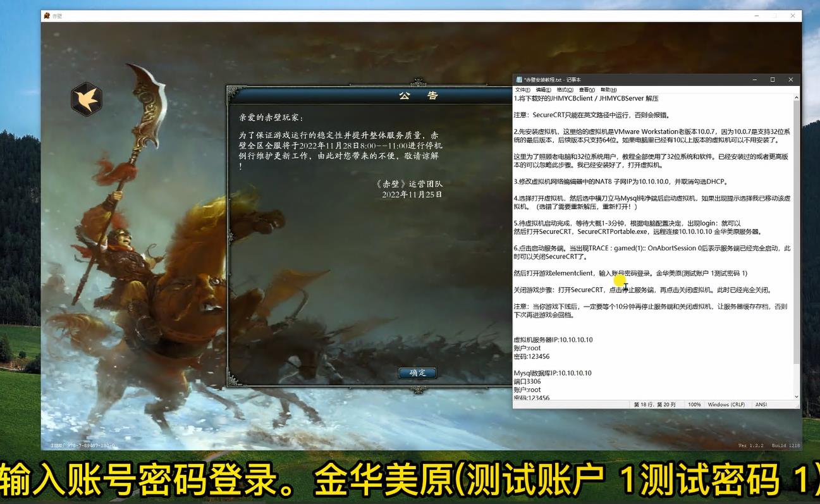Click the Notepad scrollbar down arrow

[x=796, y=396]
